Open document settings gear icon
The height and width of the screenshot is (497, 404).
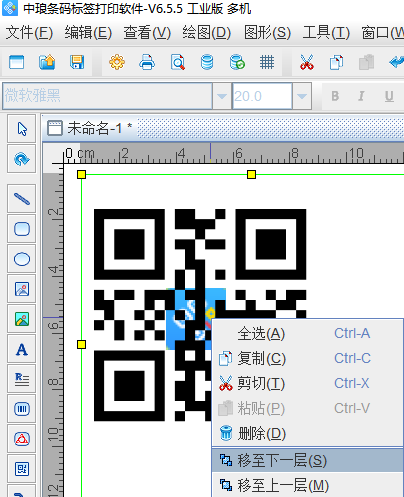[x=117, y=62]
